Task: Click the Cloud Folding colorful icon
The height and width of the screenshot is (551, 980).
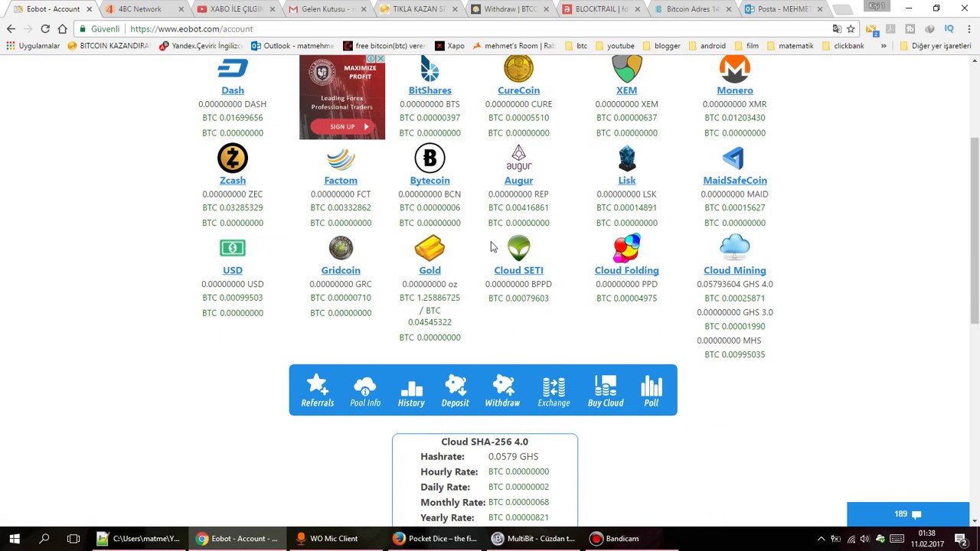Action: click(626, 248)
